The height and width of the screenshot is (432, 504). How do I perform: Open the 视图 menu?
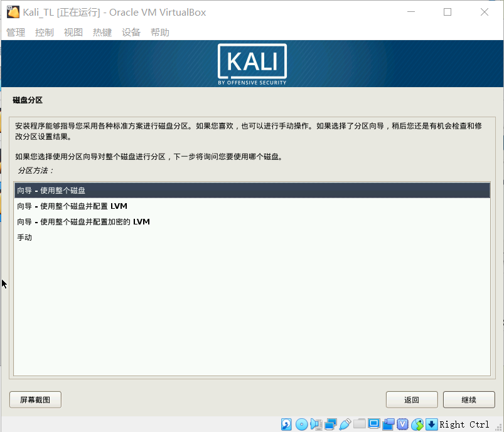pyautogui.click(x=73, y=32)
